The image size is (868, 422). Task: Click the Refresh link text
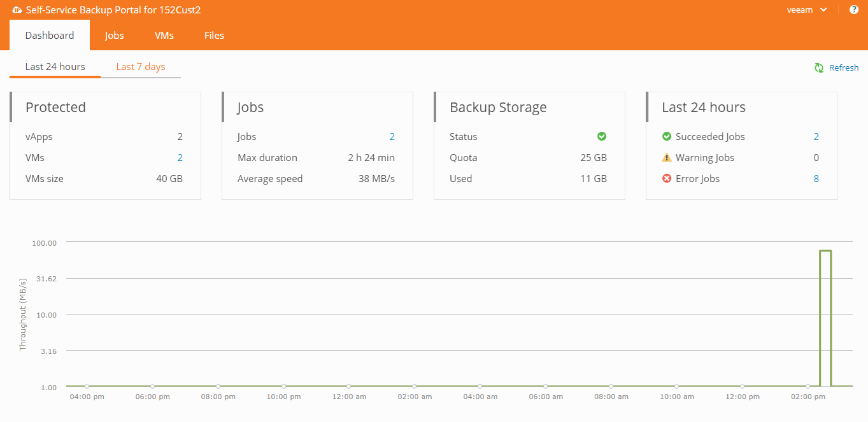click(844, 67)
